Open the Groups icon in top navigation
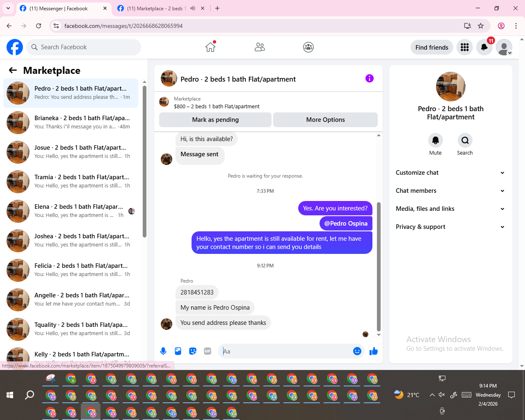Screen dimensions: 525x420 (308, 47)
